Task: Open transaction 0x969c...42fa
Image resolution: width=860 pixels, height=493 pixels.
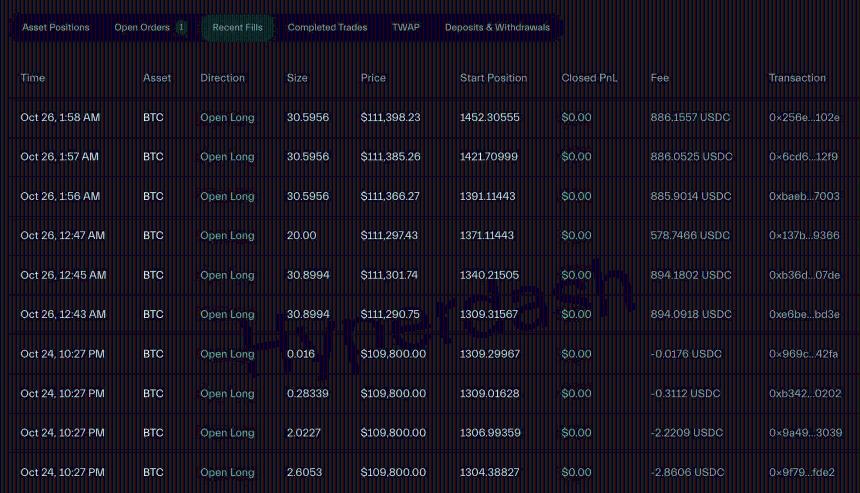Action: point(804,354)
